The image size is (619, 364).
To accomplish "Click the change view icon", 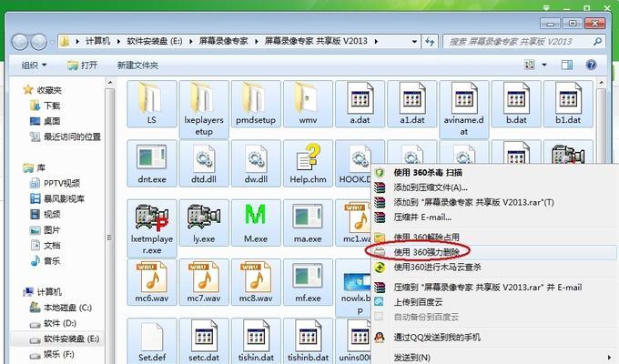I will 530,65.
